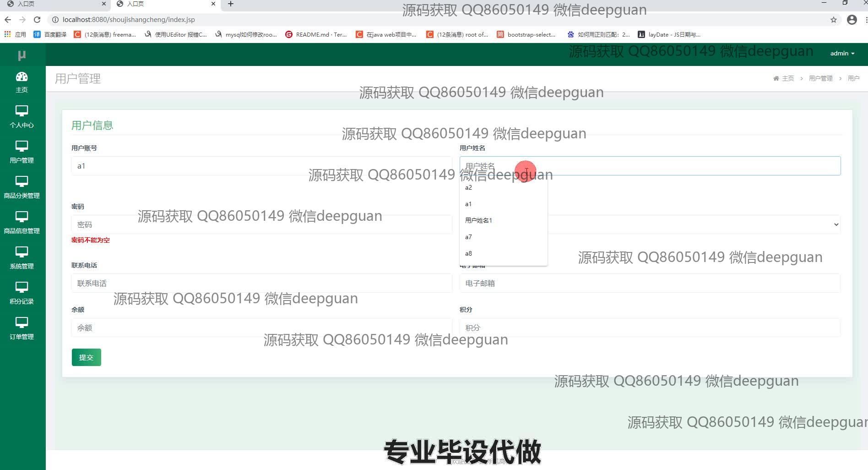Click the browser reload page icon
The height and width of the screenshot is (470, 868).
(x=37, y=20)
